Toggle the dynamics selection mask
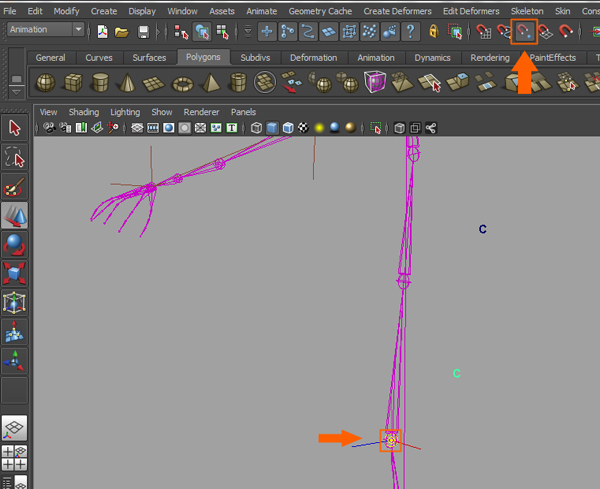 click(x=370, y=31)
